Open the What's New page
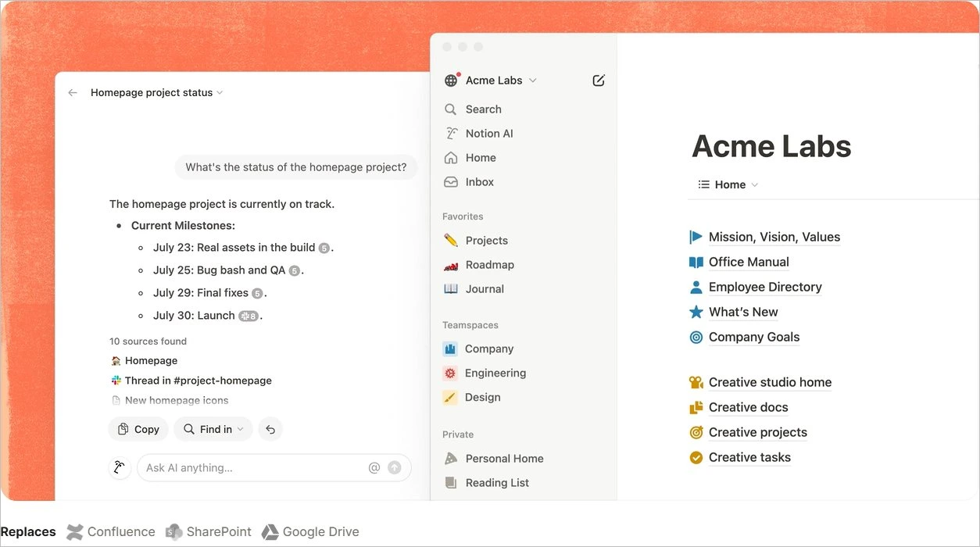Screen dimensions: 980x547 [743, 312]
